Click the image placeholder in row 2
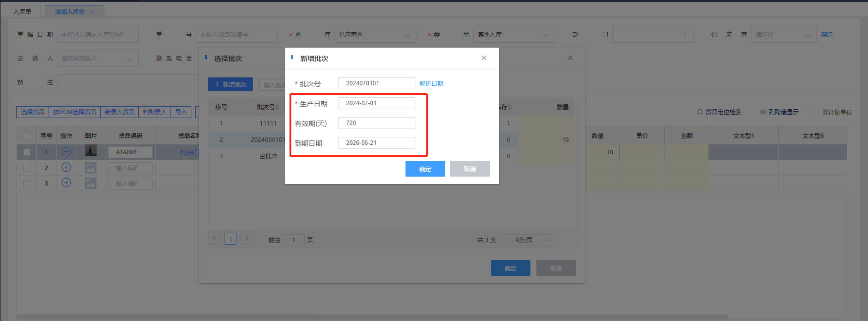Screen dimensions: 868x321 (91, 168)
